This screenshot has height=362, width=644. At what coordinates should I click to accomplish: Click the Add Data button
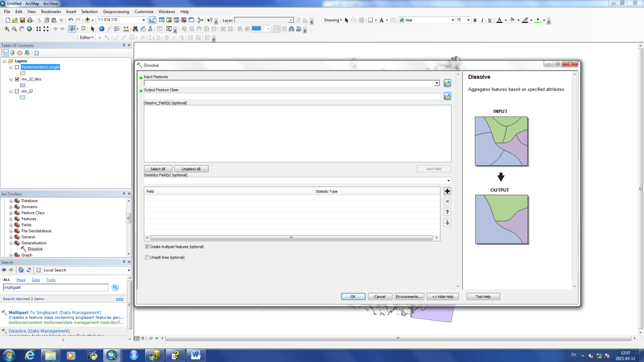pyautogui.click(x=87, y=20)
